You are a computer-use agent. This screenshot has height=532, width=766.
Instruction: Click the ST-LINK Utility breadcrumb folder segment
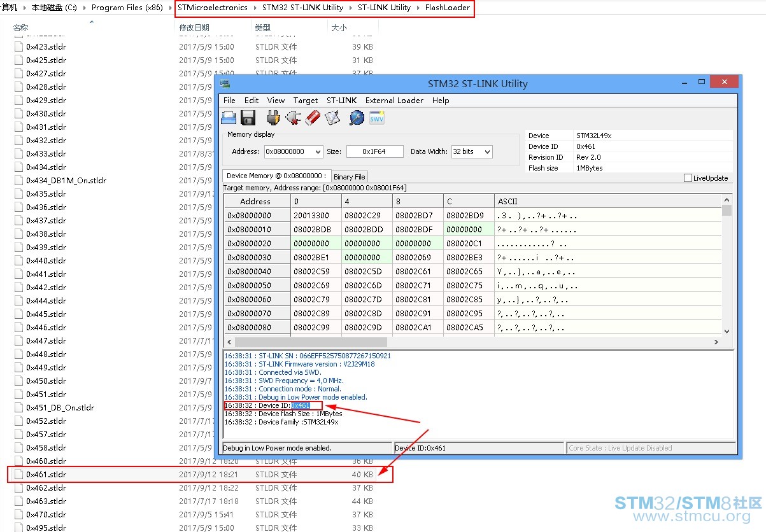(384, 8)
